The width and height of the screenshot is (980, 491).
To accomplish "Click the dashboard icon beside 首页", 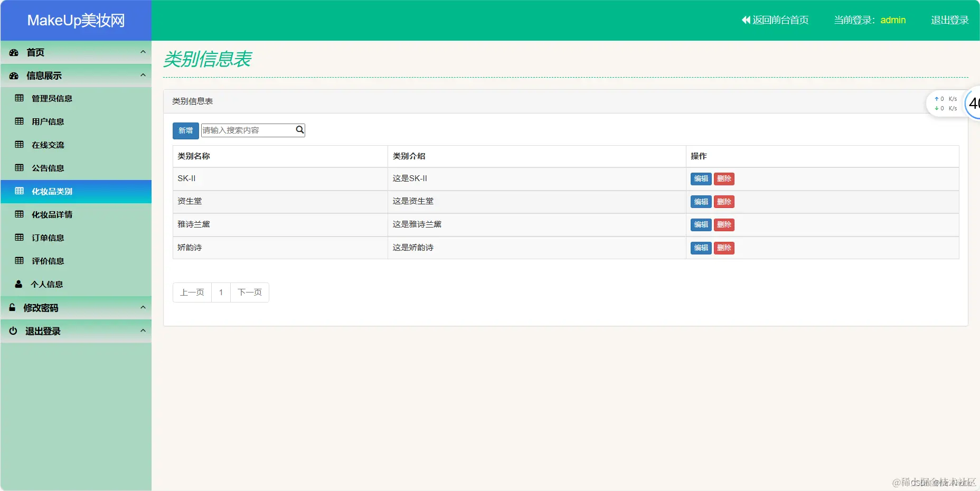I will point(14,52).
